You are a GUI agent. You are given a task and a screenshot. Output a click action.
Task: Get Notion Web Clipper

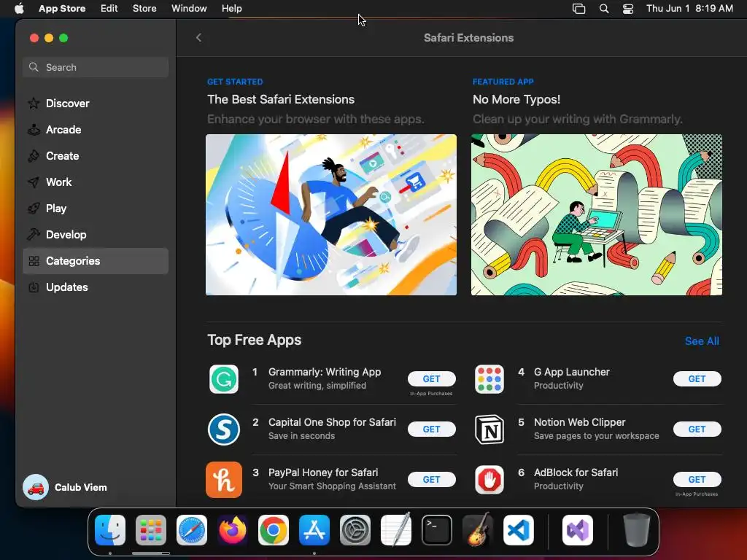pos(697,429)
